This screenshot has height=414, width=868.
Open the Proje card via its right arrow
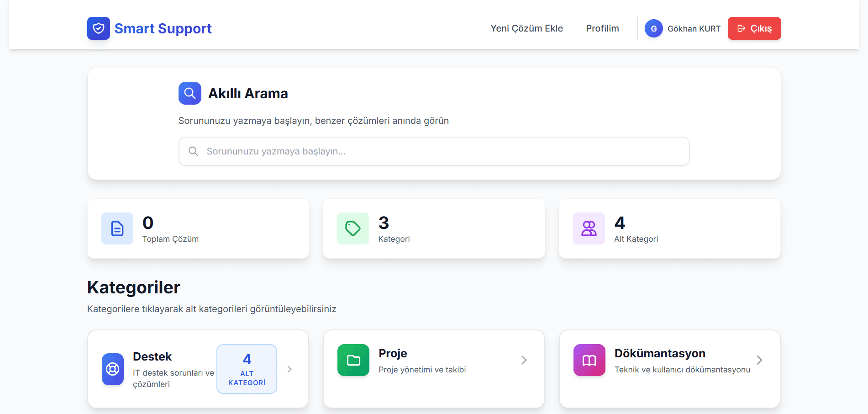pos(524,360)
